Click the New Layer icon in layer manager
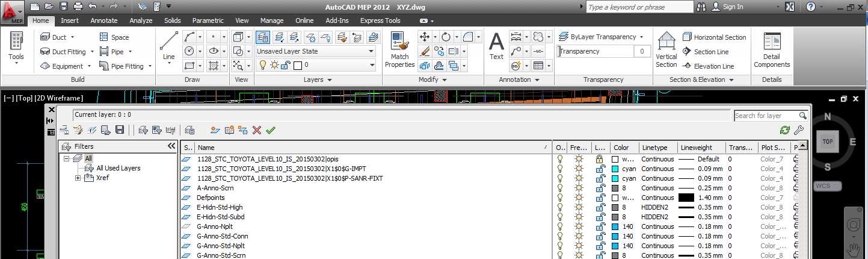The width and height of the screenshot is (868, 259). coord(215,129)
